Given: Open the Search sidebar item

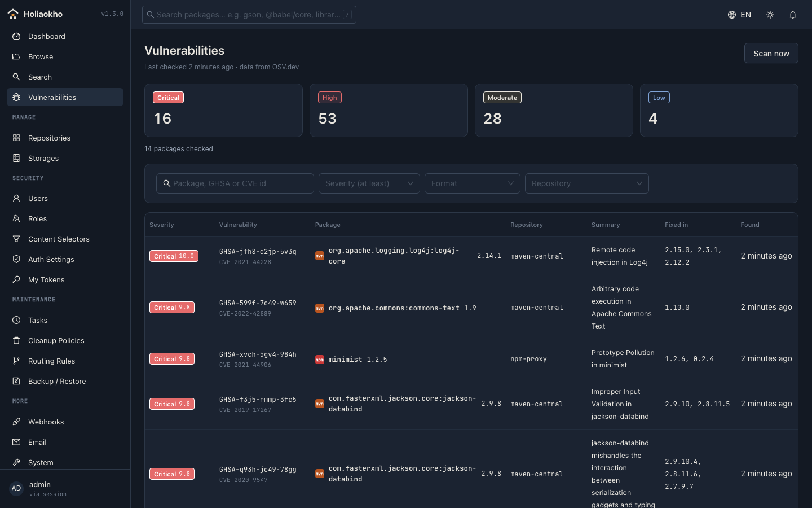Looking at the screenshot, I should (x=65, y=77).
